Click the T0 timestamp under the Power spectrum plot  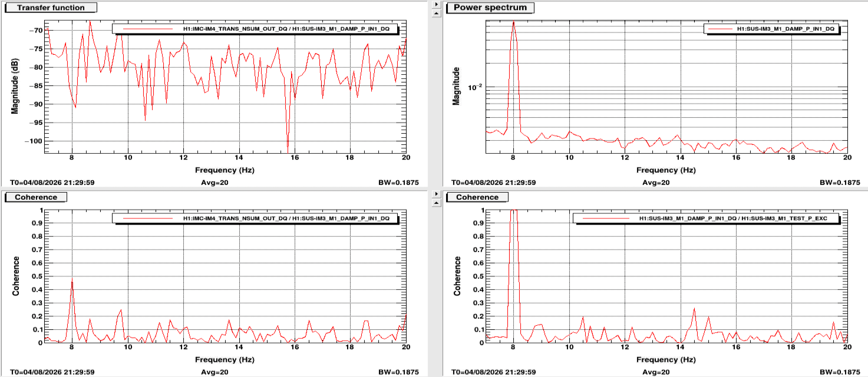(494, 183)
